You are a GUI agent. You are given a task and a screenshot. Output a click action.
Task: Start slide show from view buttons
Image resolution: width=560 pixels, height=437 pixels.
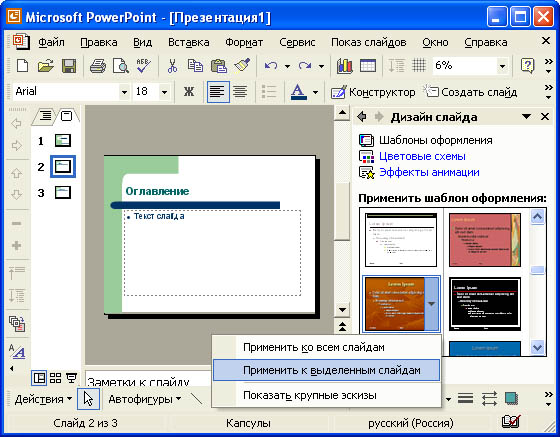tap(72, 378)
